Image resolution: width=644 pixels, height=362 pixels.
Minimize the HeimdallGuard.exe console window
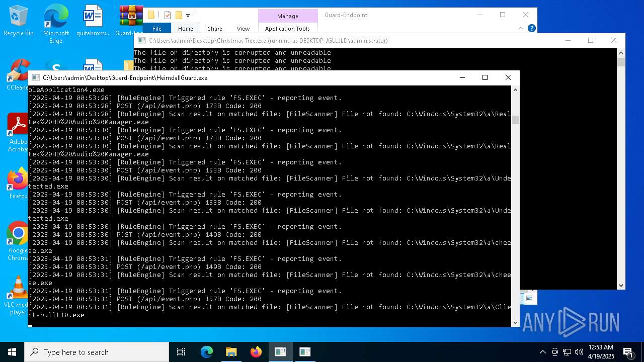click(462, 77)
